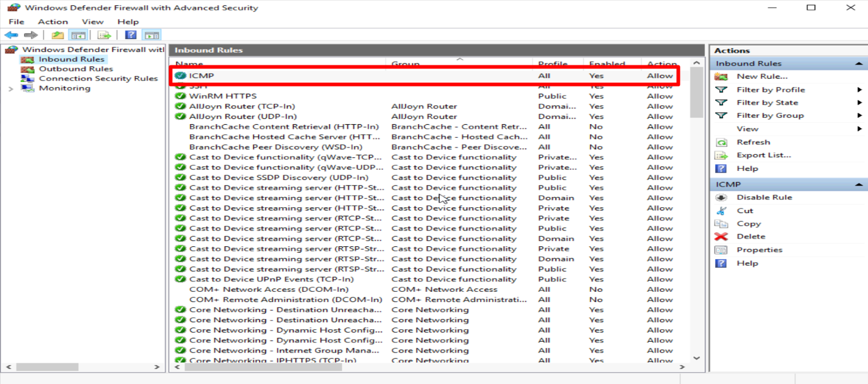The image size is (868, 384).
Task: Click New Rule... in Actions pane
Action: [762, 76]
